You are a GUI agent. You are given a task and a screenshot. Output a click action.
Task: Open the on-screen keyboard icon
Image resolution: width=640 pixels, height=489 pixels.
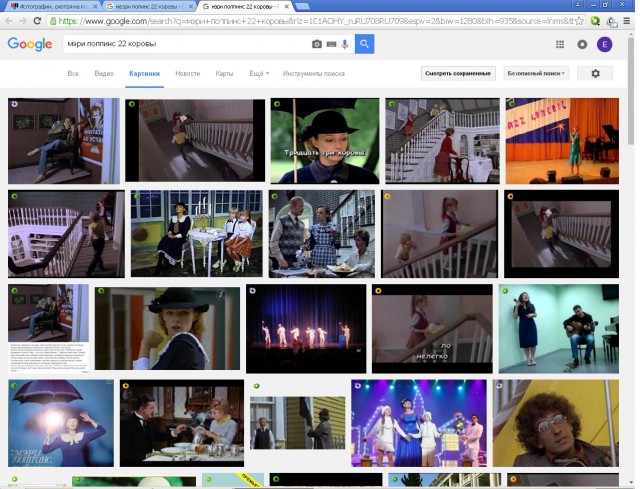[331, 44]
